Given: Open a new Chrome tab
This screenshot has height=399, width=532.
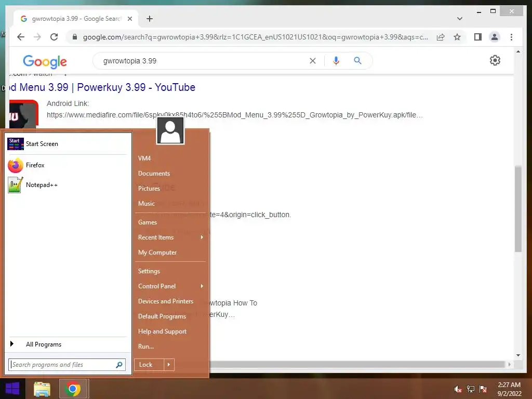Looking at the screenshot, I should coord(150,19).
